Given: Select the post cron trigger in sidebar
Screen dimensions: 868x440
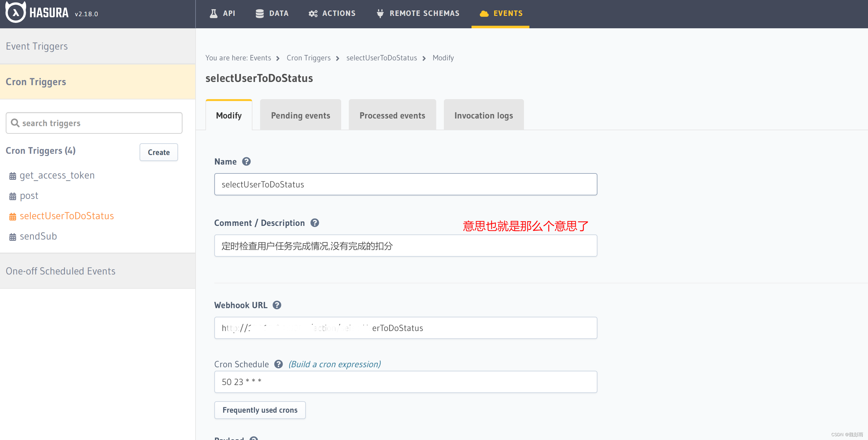Looking at the screenshot, I should [29, 196].
